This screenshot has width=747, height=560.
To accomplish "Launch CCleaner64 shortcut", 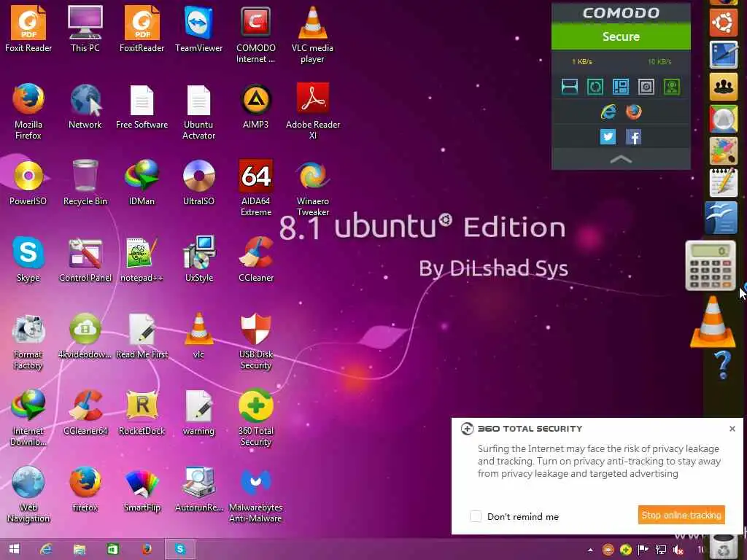I will 85,412.
